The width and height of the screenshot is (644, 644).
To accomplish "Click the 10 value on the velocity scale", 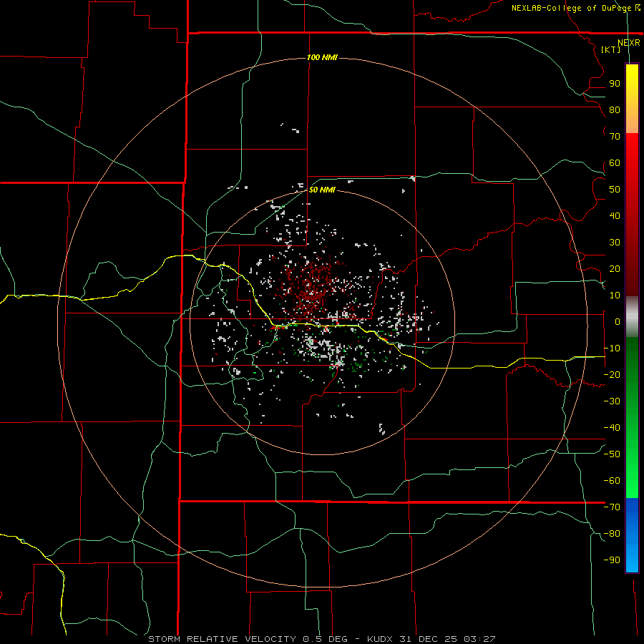I will pos(615,296).
